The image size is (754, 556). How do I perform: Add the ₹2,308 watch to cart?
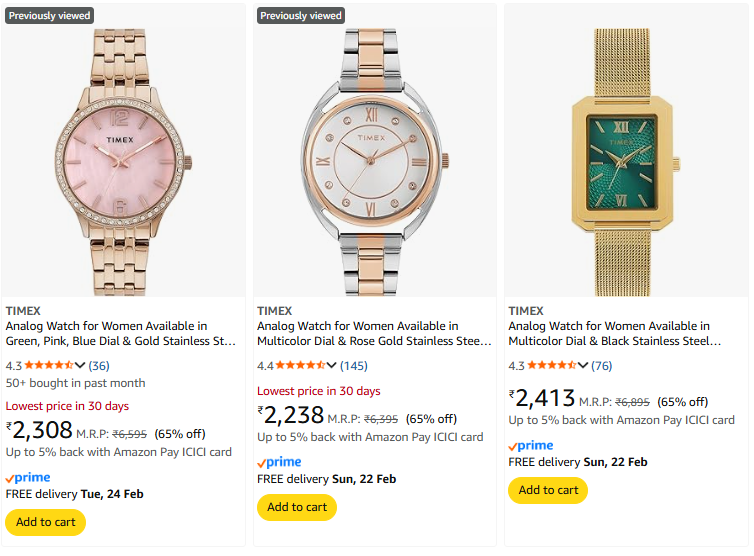46,522
